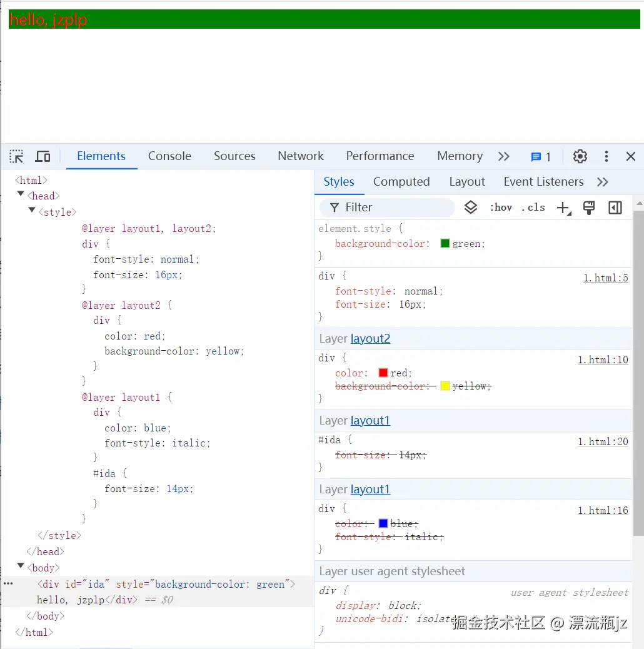Viewport: 644px width, 649px height.
Task: Add a new style rule plus icon
Action: tap(564, 208)
